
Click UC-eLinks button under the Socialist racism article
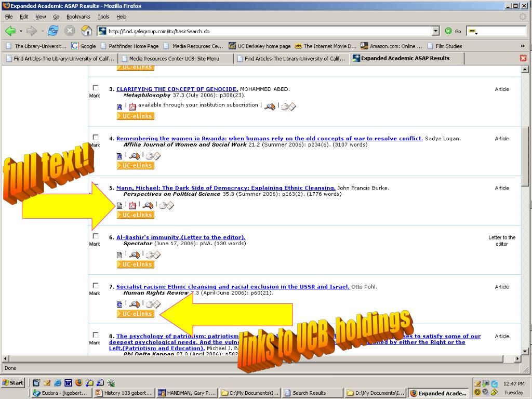136,314
